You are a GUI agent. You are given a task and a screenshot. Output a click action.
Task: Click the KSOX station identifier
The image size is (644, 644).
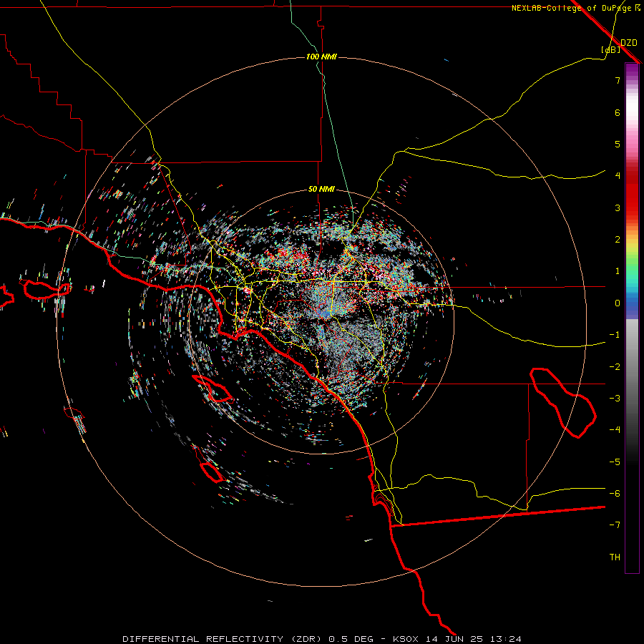(x=406, y=639)
